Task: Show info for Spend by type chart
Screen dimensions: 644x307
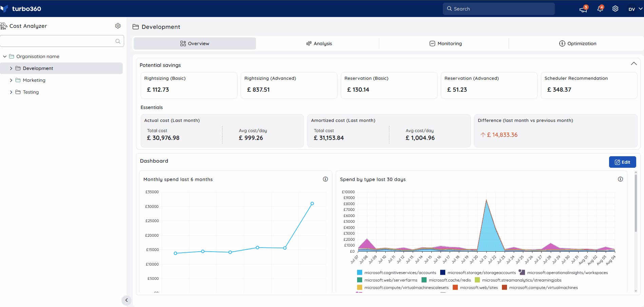Action: coord(620,179)
